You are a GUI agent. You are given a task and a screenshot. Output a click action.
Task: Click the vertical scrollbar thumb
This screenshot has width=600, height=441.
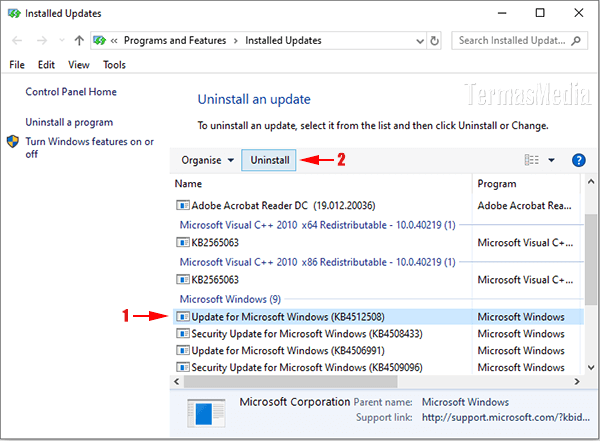pos(591,260)
